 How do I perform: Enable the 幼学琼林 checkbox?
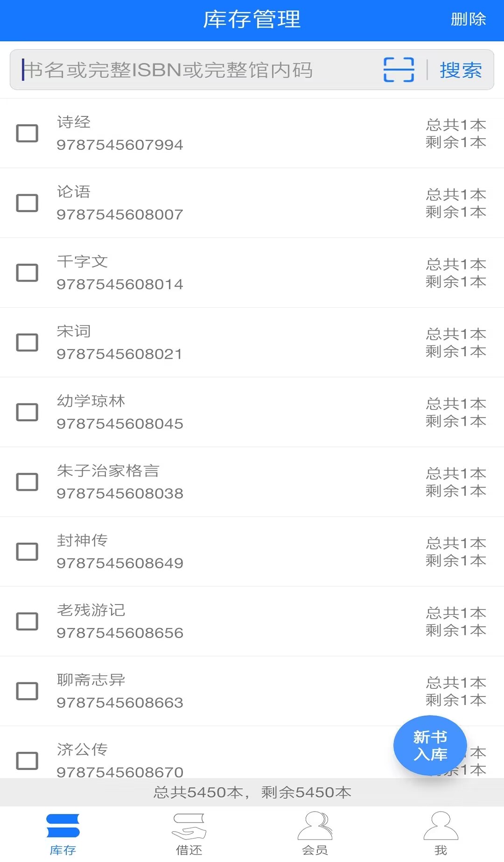(27, 412)
